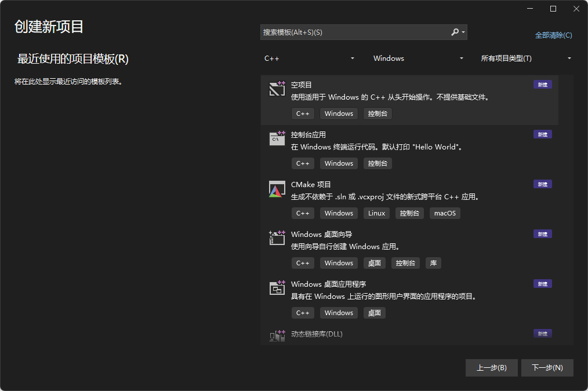Click the 空项目 description text
The image size is (588, 391).
(390, 97)
